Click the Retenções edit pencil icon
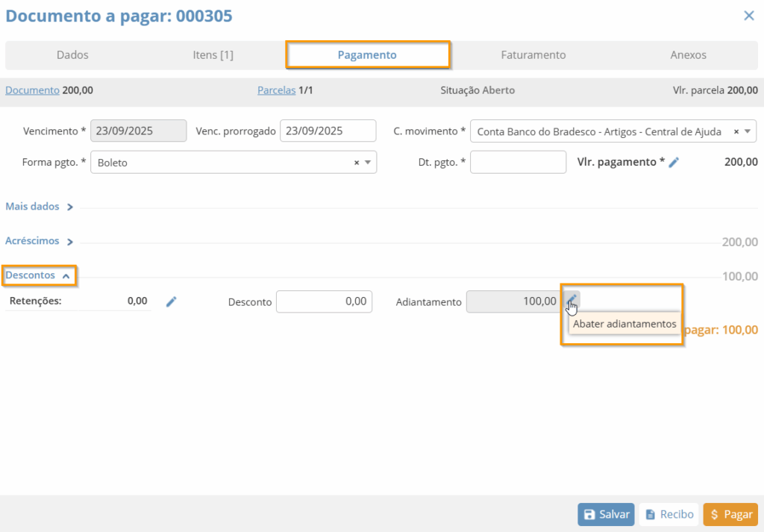This screenshot has height=532, width=764. tap(171, 301)
